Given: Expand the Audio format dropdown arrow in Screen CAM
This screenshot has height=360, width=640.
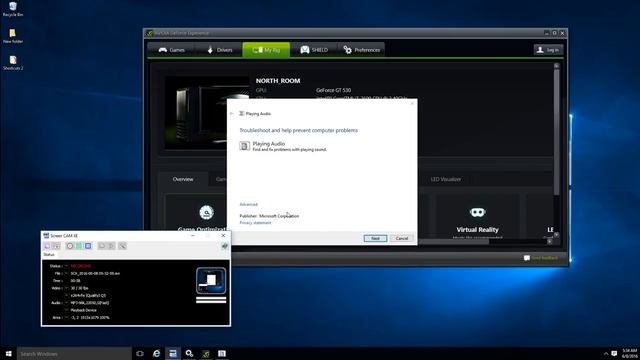Looking at the screenshot, I should (67, 303).
